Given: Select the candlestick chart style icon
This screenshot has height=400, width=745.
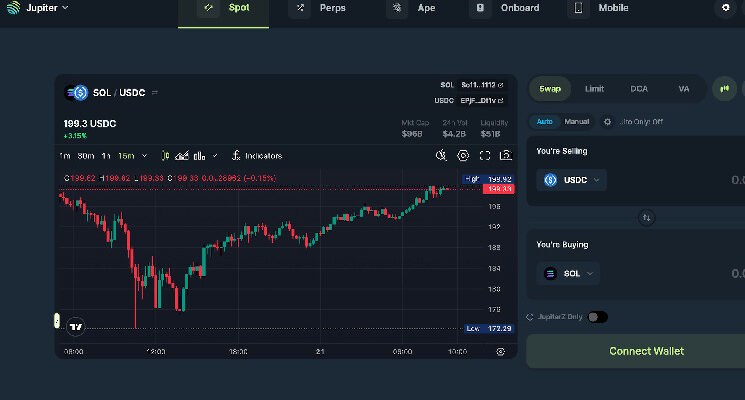Looking at the screenshot, I should (x=165, y=156).
